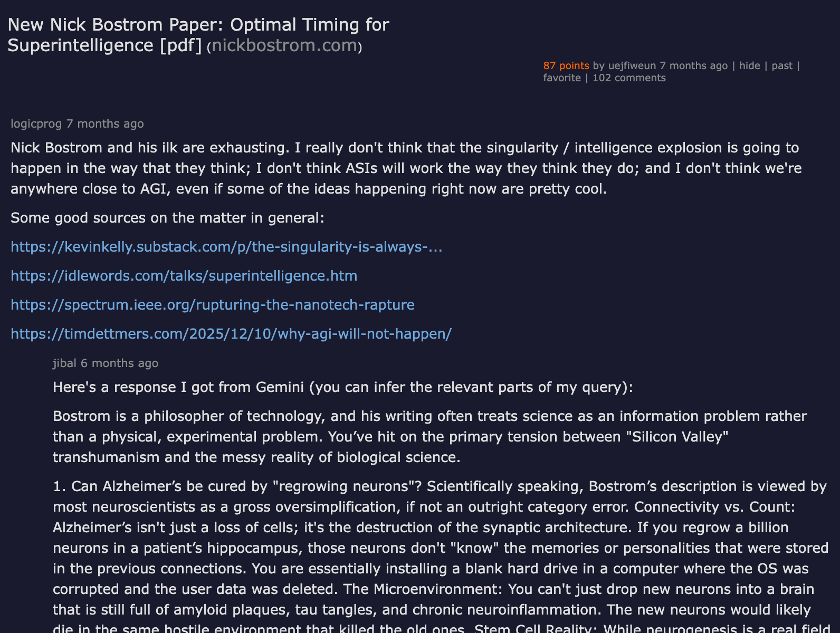Visit the nickbostrom.com domain link
The height and width of the screenshot is (633, 840).
click(x=284, y=45)
